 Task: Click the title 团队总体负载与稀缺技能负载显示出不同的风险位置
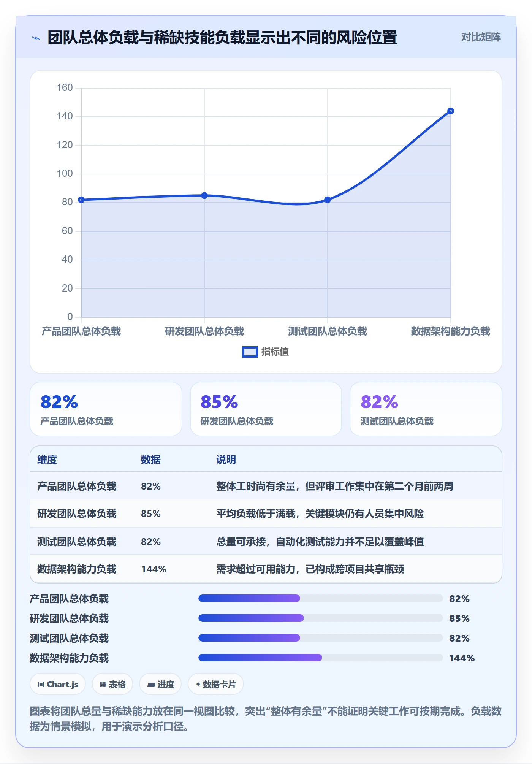tap(222, 38)
